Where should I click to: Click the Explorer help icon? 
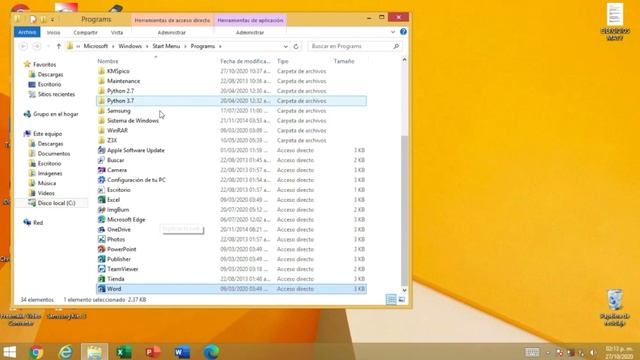pyautogui.click(x=403, y=32)
